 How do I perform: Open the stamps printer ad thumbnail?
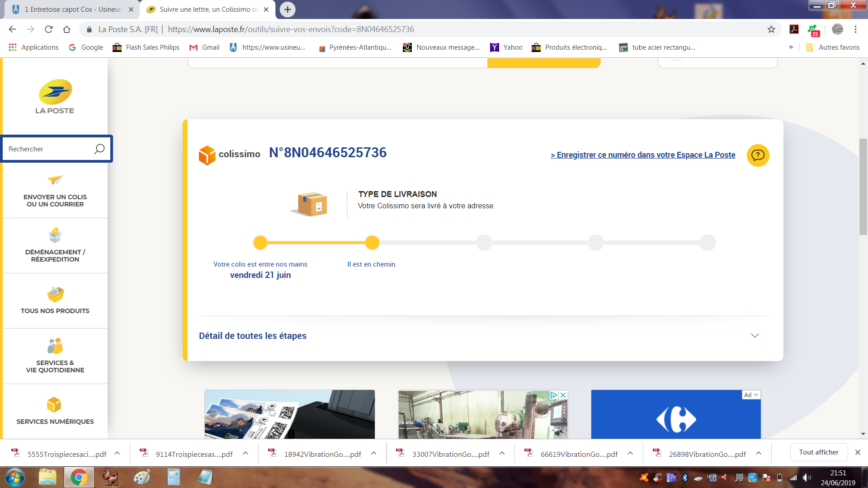tap(289, 414)
